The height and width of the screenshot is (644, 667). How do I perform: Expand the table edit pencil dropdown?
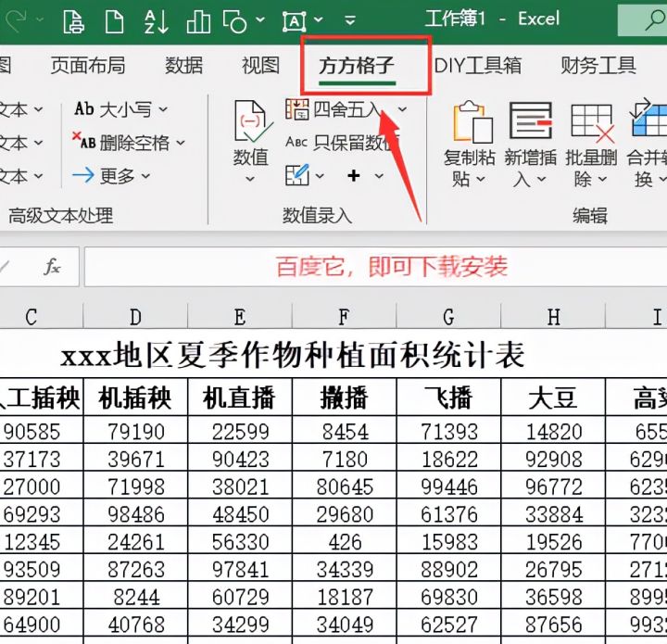(320, 176)
